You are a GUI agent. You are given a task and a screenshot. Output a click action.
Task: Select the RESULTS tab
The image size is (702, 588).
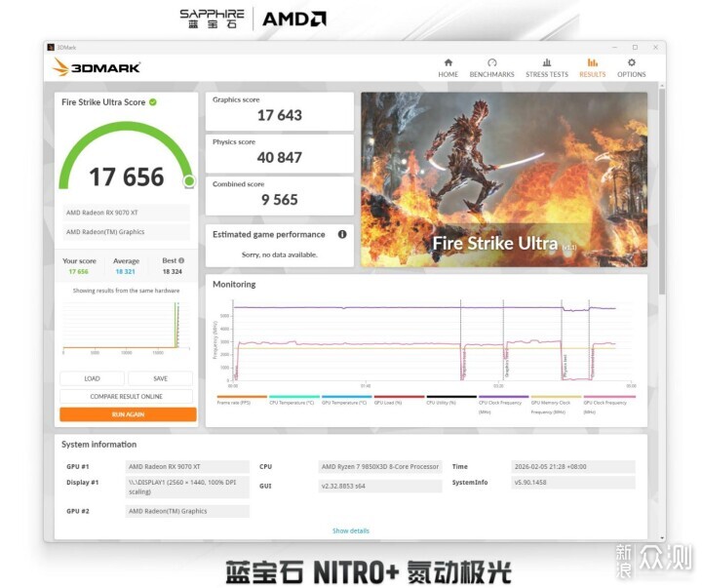593,68
